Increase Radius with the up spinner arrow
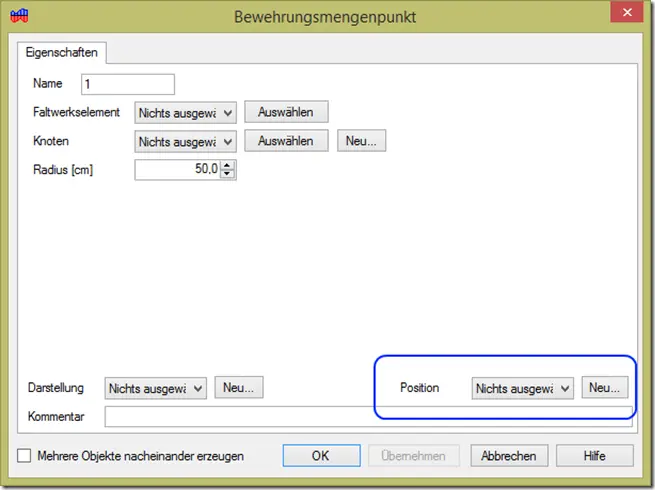655x490 pixels. coord(227,165)
